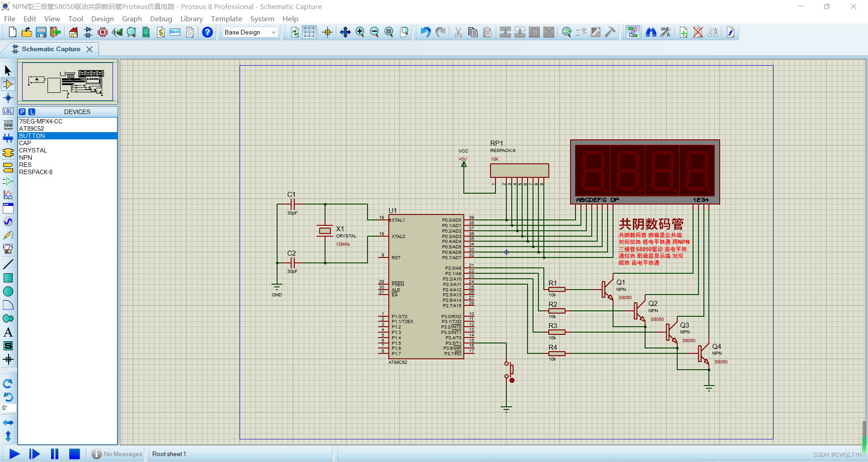The width and height of the screenshot is (868, 462).
Task: Click the Cut scissors icon
Action: pos(458,32)
